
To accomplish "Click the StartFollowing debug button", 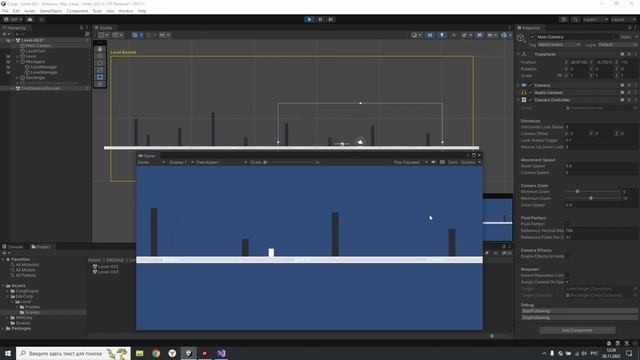I will 579,311.
